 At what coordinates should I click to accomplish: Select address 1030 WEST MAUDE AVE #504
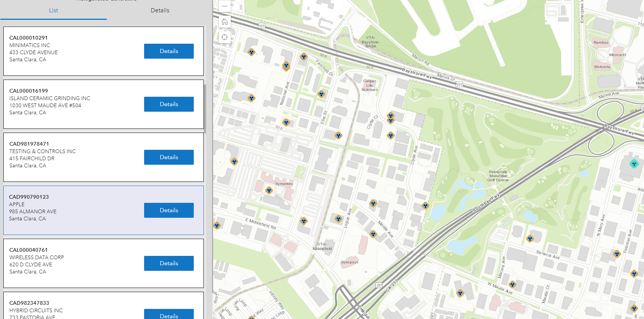tap(45, 105)
